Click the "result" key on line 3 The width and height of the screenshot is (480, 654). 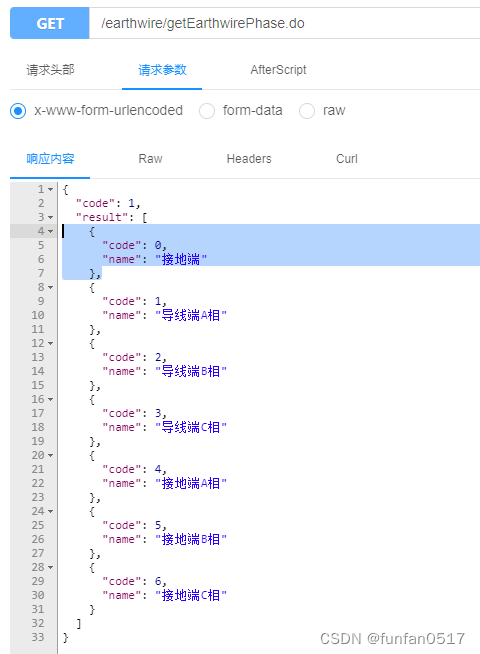click(x=102, y=217)
